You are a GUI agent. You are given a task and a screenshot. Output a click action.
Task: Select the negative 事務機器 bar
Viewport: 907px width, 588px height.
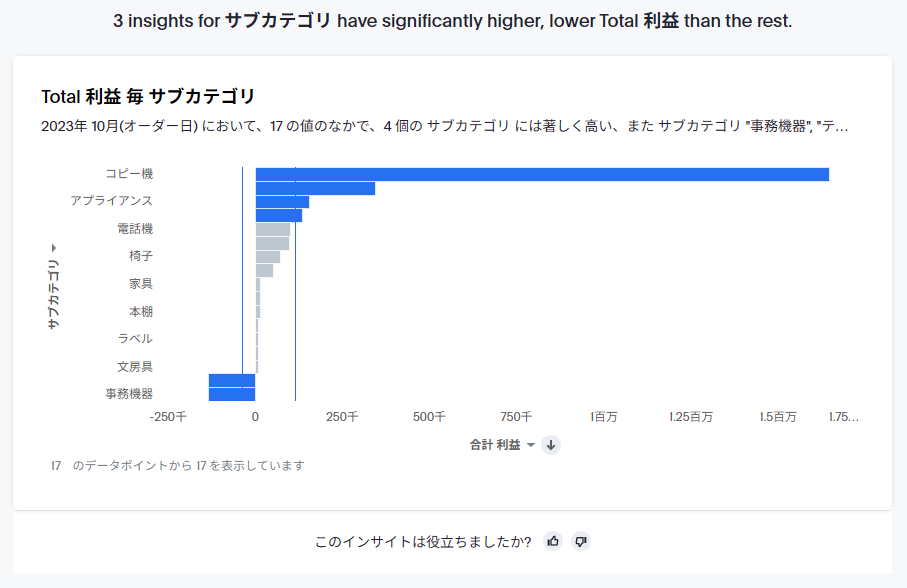click(232, 394)
